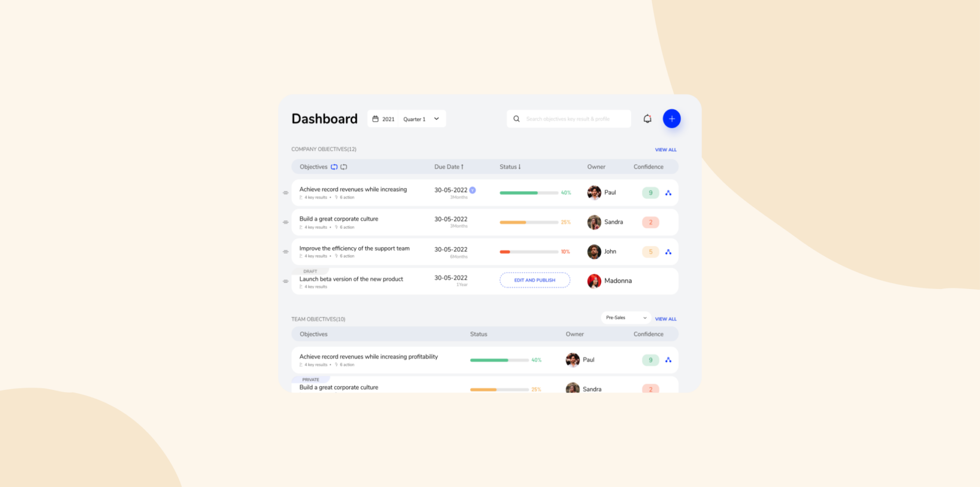This screenshot has height=487, width=980.
Task: Click the company objectives 25% orange progress bar
Action: (x=529, y=222)
